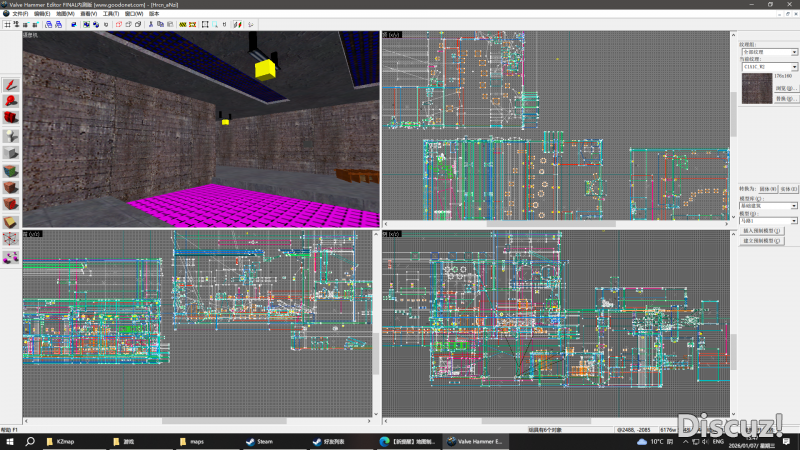Screen dimensions: 800x450
Task: Select the Entity tool (light bulb icon)
Action: pyautogui.click(x=10, y=135)
